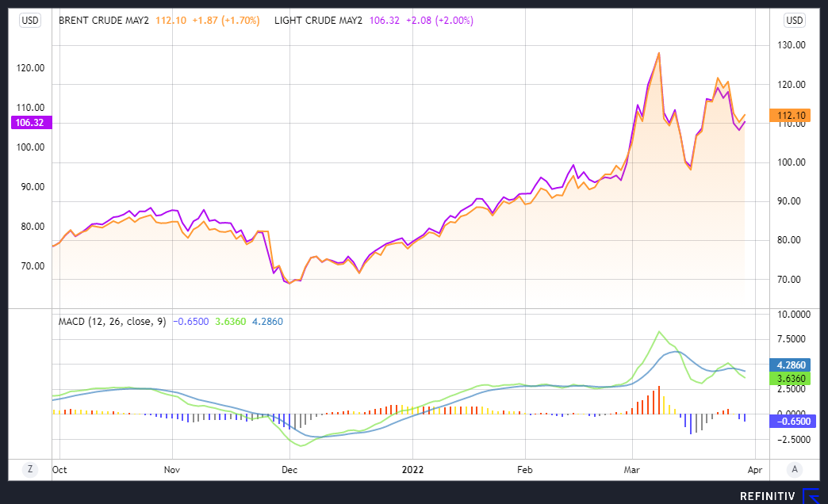Viewport: 828px width, 504px height.
Task: Click the 10.0000 tick on MACD axis
Action: pyautogui.click(x=794, y=315)
